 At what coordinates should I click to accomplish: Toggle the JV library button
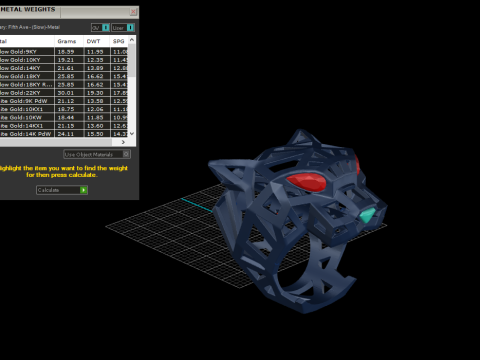tap(100, 28)
